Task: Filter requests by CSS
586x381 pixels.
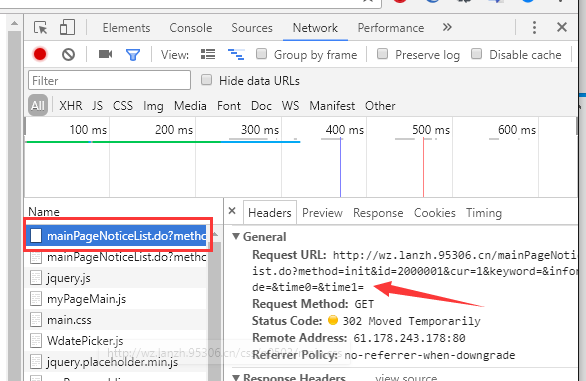Action: (123, 106)
